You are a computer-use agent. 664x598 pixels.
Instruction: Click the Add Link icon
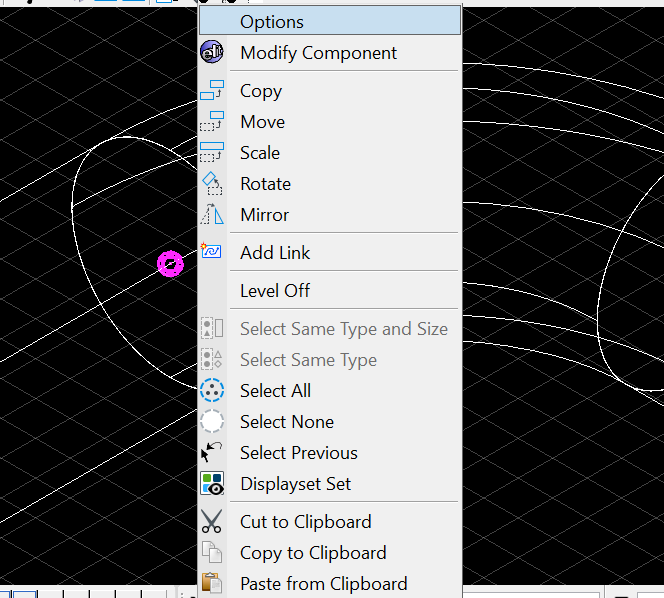[211, 251]
